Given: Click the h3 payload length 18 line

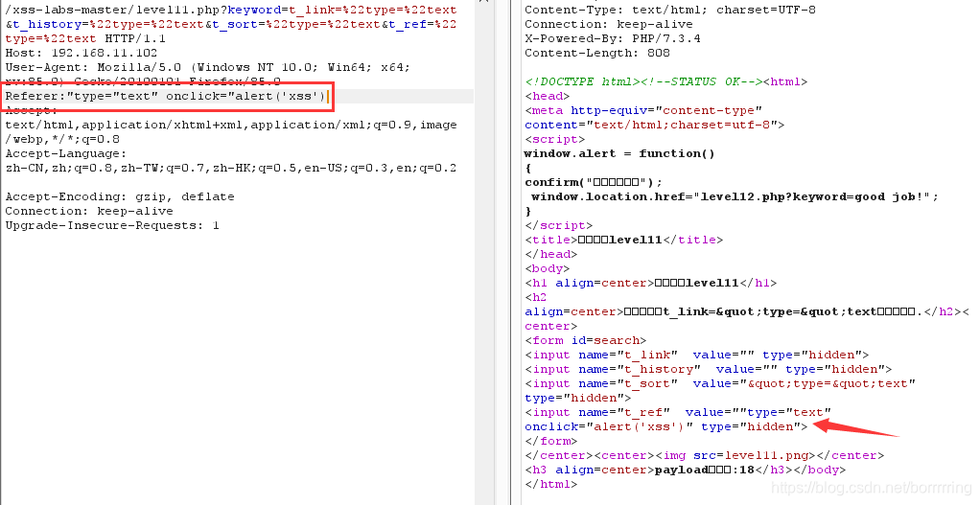Looking at the screenshot, I should 685,470.
